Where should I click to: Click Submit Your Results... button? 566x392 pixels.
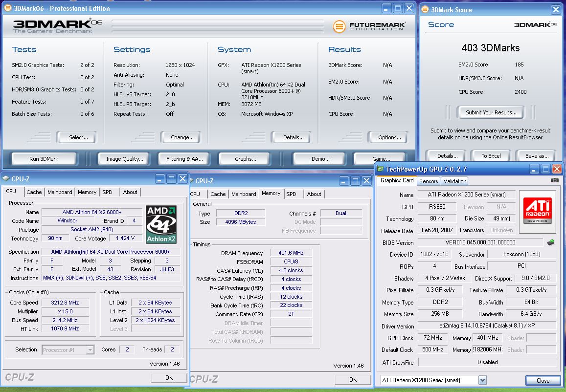(x=491, y=112)
